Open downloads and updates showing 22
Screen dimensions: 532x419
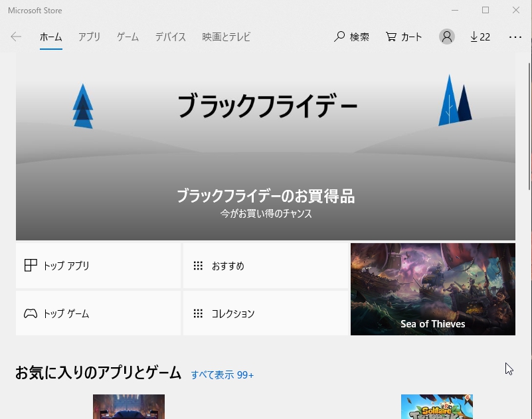point(480,37)
